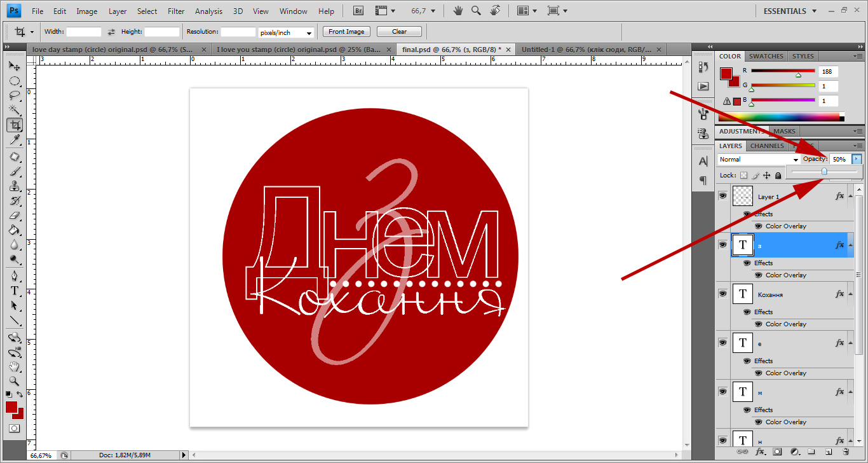Open the Layers panel options menu
This screenshot has width=868, height=463.
tap(858, 146)
